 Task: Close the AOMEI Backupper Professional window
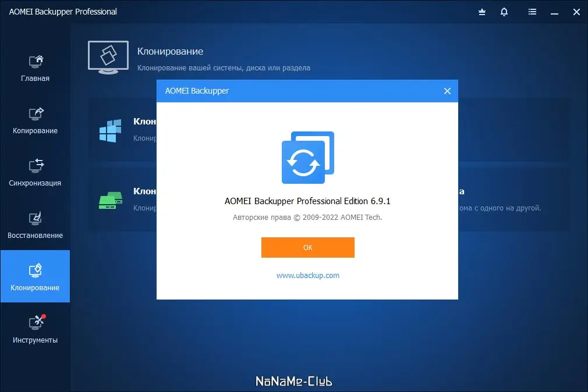tap(576, 12)
